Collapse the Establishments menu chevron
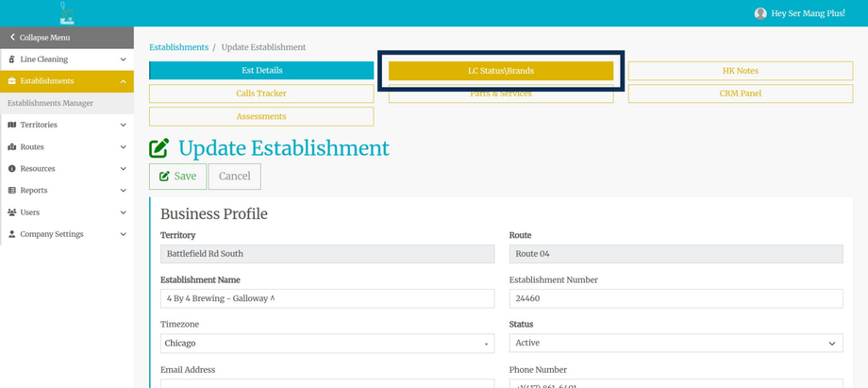868x388 pixels. coord(123,81)
